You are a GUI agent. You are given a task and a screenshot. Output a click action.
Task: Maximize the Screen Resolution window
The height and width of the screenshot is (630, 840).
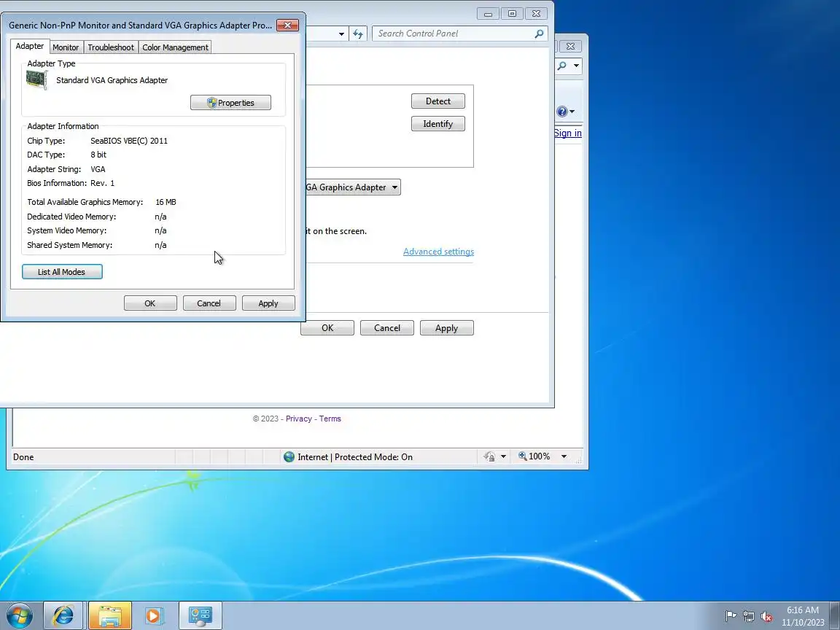[x=512, y=13]
